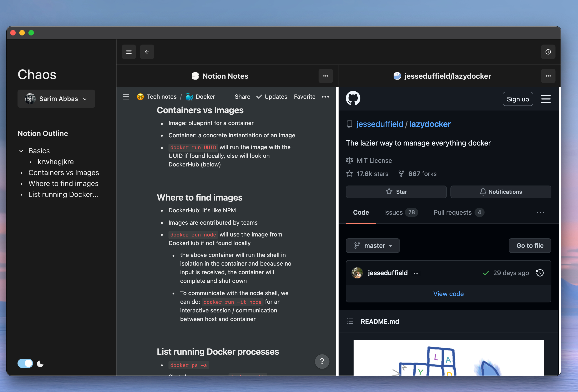The image size is (578, 392).
Task: Toggle the sidebar with the hamburger toolbar button
Action: pos(129,52)
